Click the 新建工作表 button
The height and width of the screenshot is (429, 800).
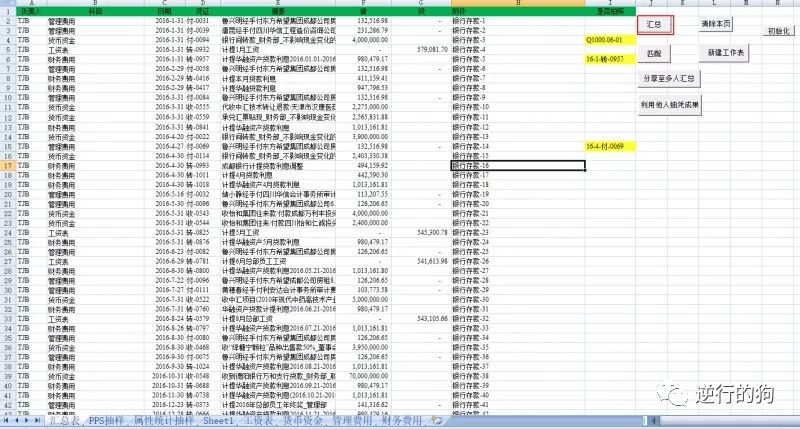[725, 53]
